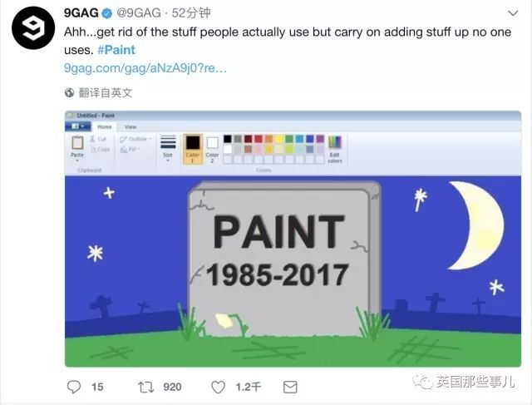
Task: Click the reply speech bubble icon
Action: pos(74,387)
